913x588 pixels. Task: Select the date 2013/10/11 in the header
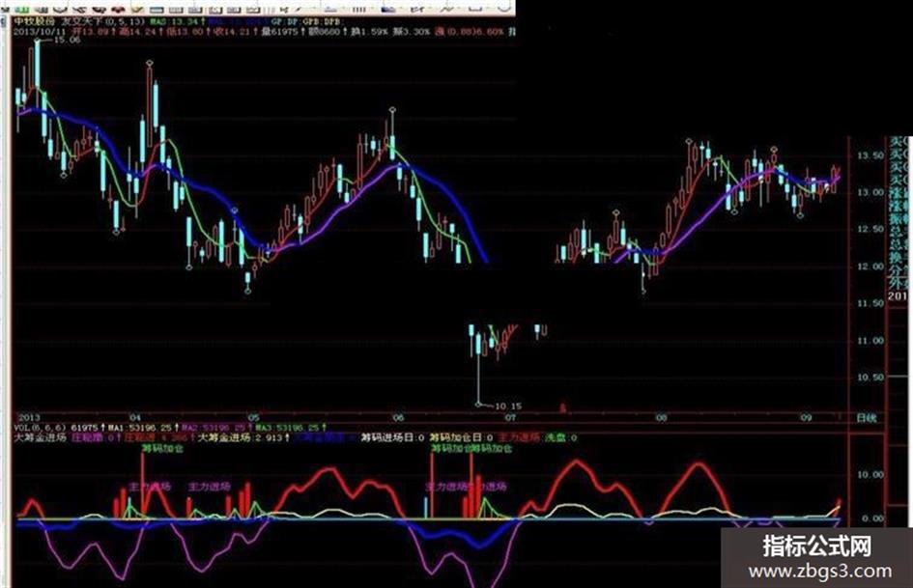(x=41, y=32)
